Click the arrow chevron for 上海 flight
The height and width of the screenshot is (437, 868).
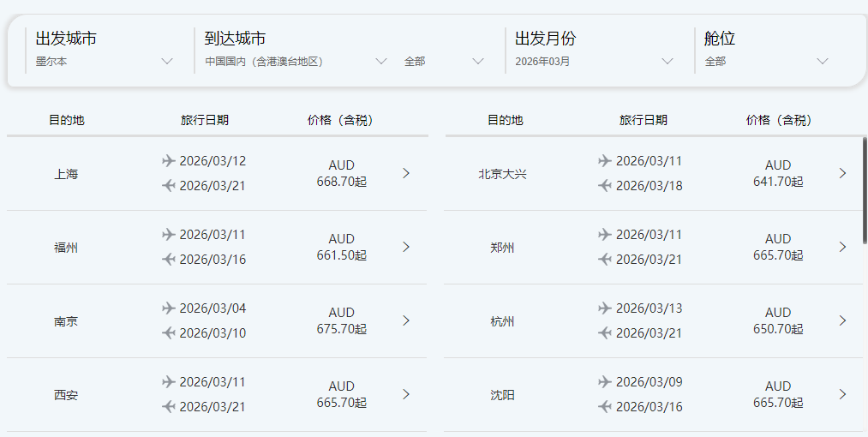click(406, 173)
